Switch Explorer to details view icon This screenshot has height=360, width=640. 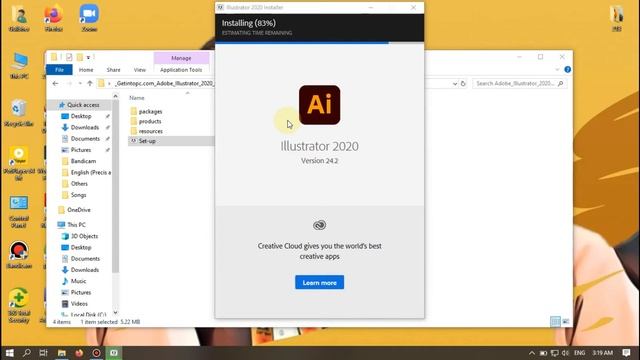pos(555,322)
